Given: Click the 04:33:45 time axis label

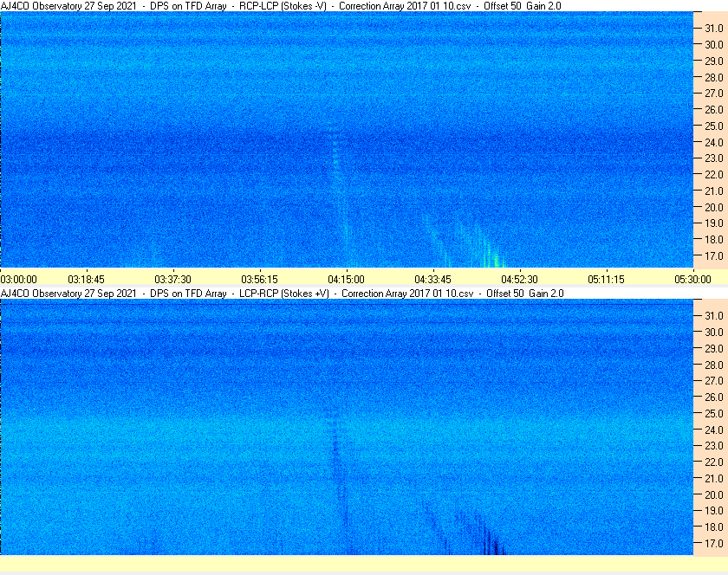Looking at the screenshot, I should coord(432,280).
